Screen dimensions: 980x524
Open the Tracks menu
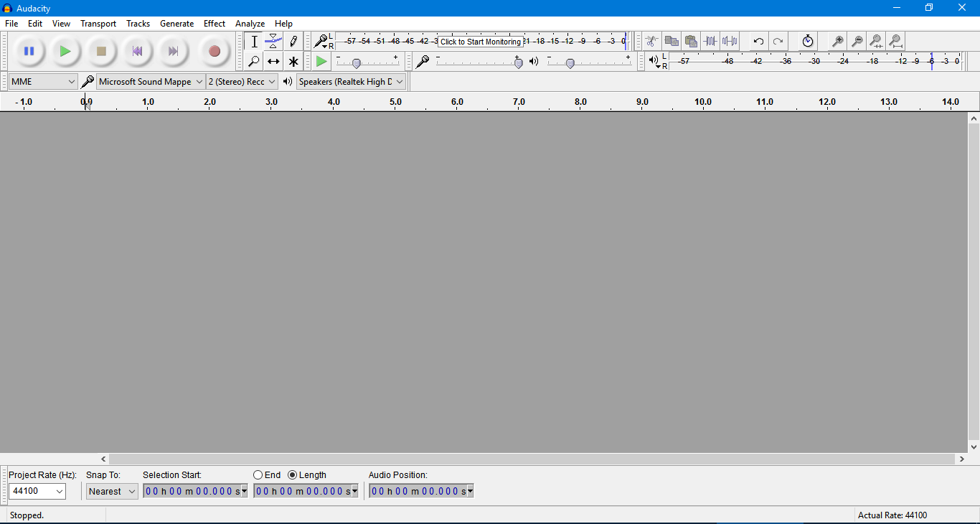tap(138, 24)
